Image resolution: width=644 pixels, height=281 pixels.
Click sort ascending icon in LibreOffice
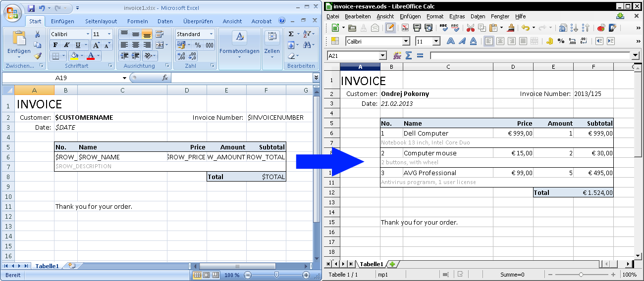point(575,28)
